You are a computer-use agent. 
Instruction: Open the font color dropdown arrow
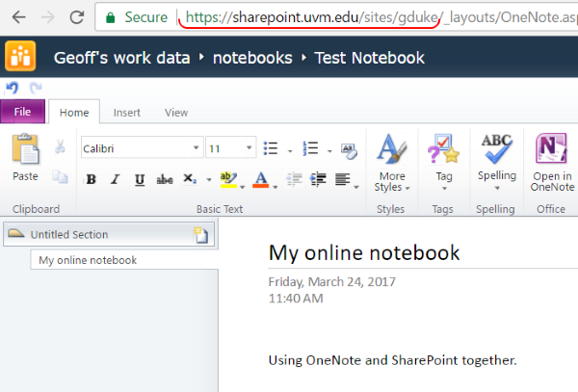(275, 187)
